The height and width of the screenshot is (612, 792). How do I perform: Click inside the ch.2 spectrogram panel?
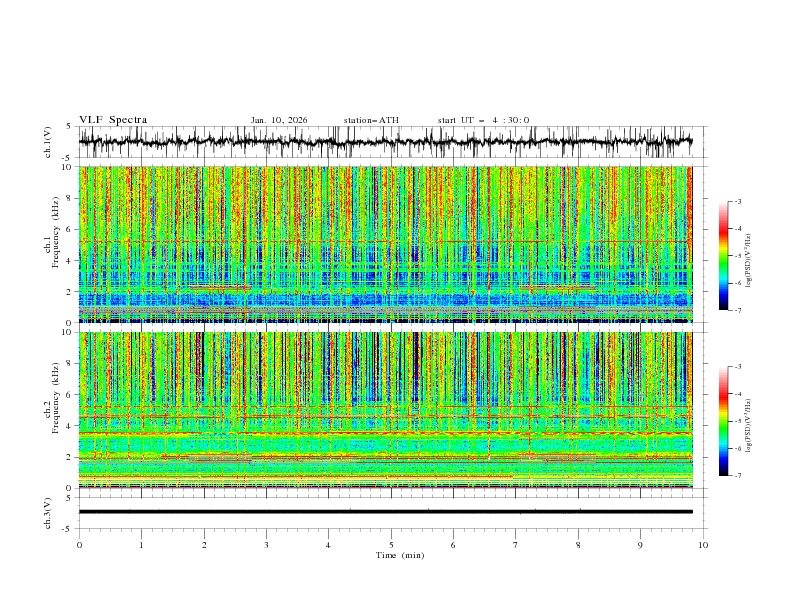pos(385,410)
